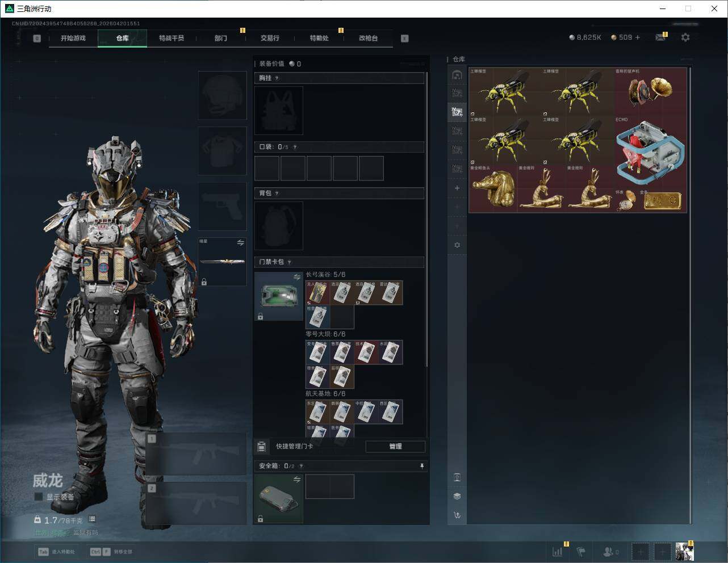Click the first squad invite plus slot
This screenshot has height=563, width=728.
pyautogui.click(x=641, y=551)
